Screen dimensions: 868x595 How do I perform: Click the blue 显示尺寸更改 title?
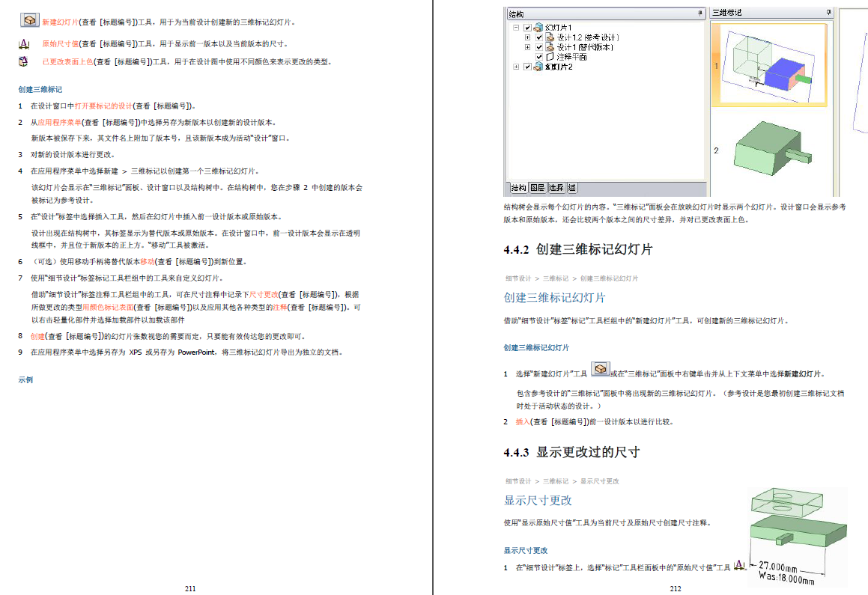538,501
